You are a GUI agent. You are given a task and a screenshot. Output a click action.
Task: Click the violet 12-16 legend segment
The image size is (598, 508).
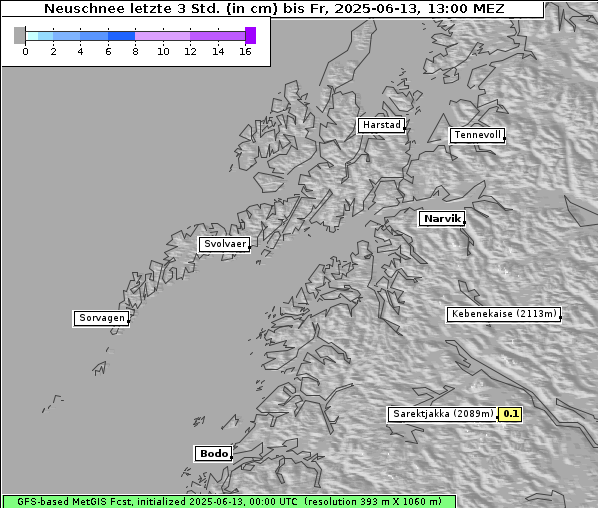pos(217,36)
